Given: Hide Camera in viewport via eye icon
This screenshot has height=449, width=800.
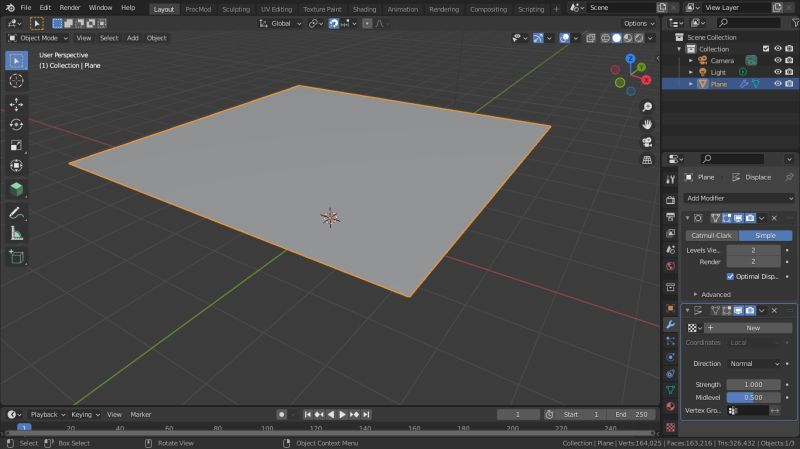Looking at the screenshot, I should 778,60.
